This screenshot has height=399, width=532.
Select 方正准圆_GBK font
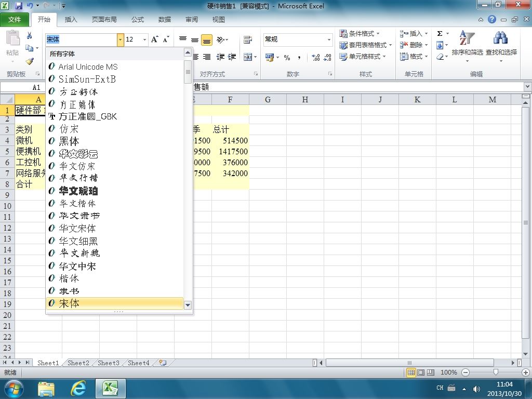(115, 117)
